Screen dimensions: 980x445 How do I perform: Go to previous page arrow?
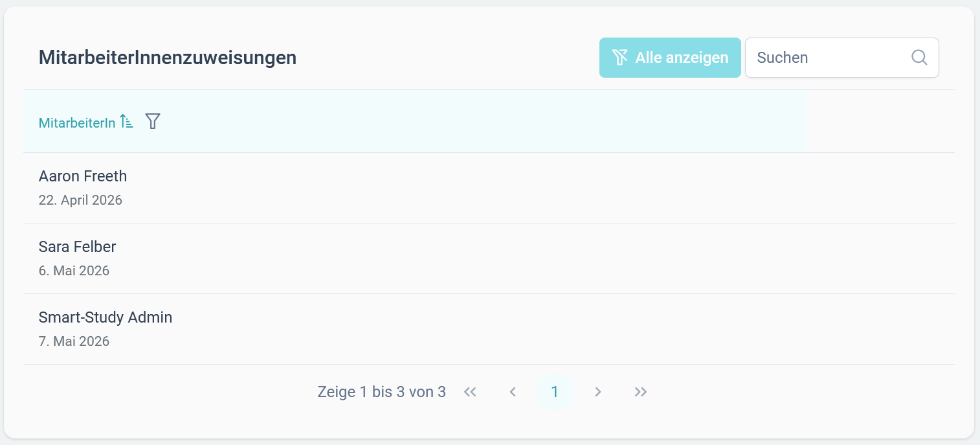[513, 392]
